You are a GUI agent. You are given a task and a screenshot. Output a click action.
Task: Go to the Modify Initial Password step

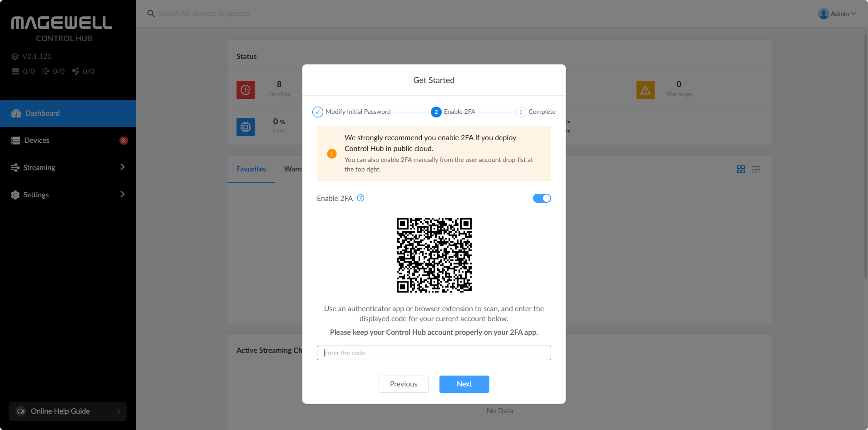(x=351, y=112)
